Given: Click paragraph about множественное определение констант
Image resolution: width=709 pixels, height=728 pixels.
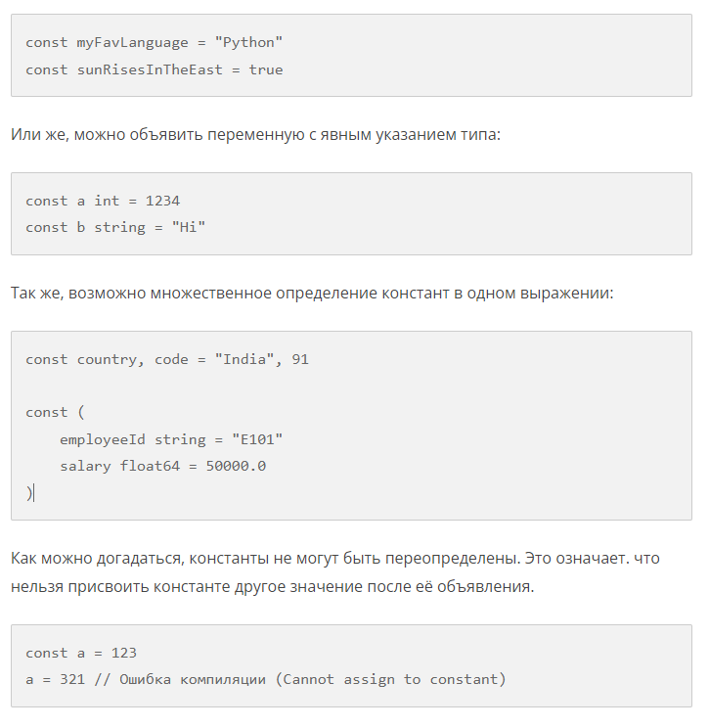Looking at the screenshot, I should (312, 294).
